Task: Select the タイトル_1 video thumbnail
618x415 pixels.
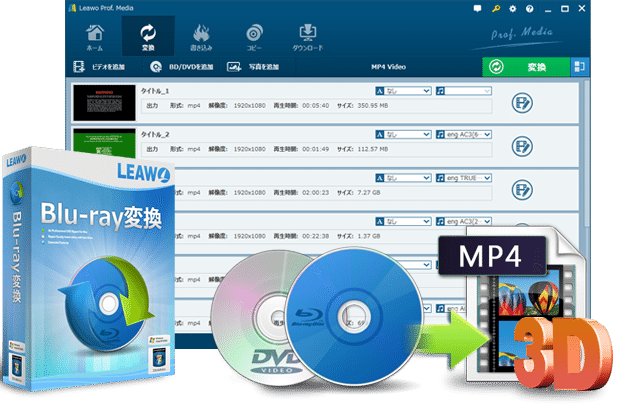Action: [x=104, y=102]
